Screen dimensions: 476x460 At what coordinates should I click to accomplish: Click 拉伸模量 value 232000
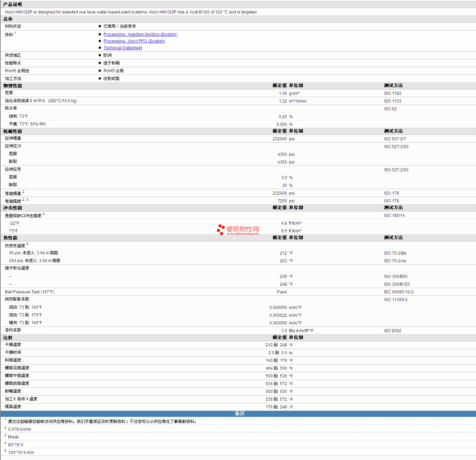tap(280, 139)
